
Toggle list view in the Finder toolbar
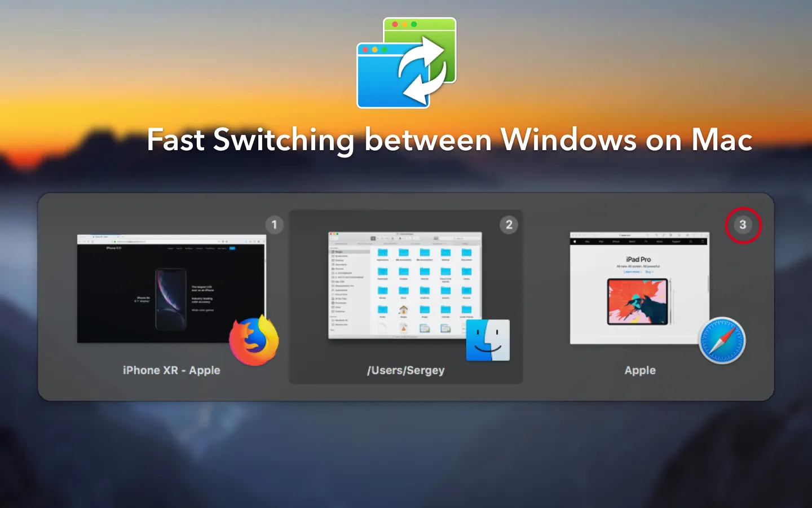point(378,238)
